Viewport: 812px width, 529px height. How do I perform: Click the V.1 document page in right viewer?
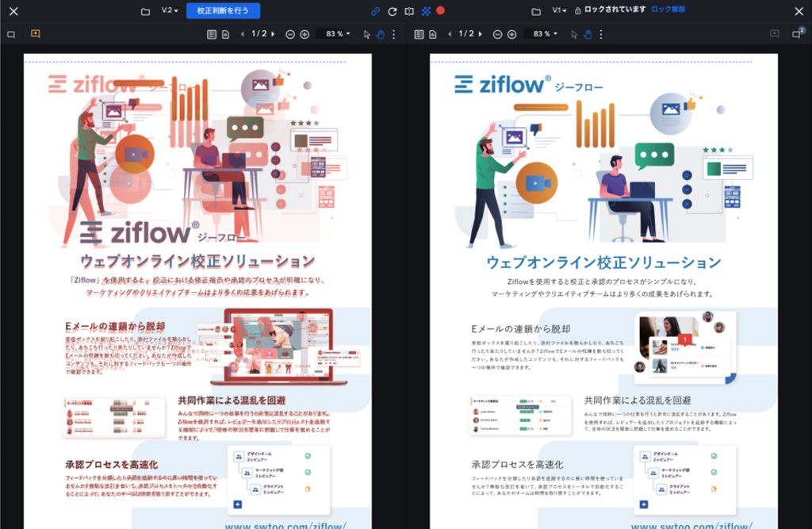[x=603, y=291]
